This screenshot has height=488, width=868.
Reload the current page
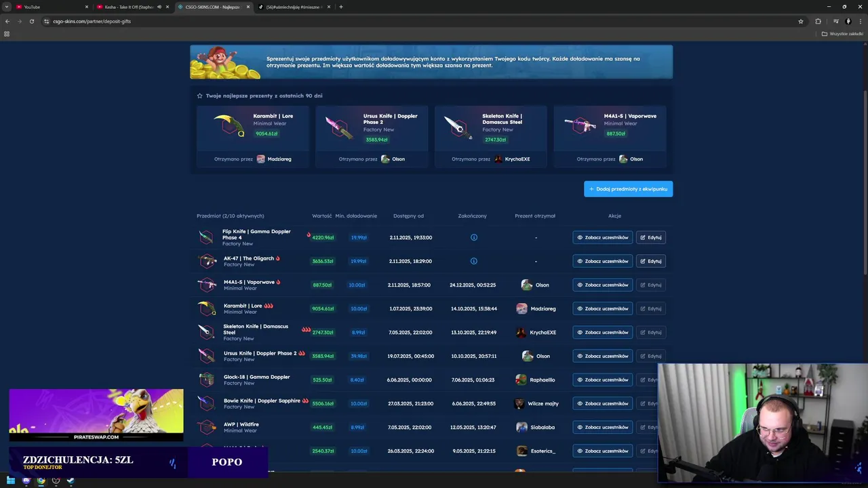tap(31, 21)
